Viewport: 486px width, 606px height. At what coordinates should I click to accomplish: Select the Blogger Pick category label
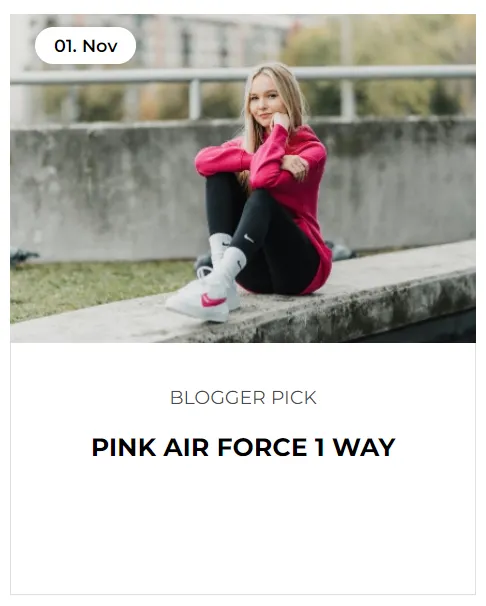pyautogui.click(x=243, y=398)
